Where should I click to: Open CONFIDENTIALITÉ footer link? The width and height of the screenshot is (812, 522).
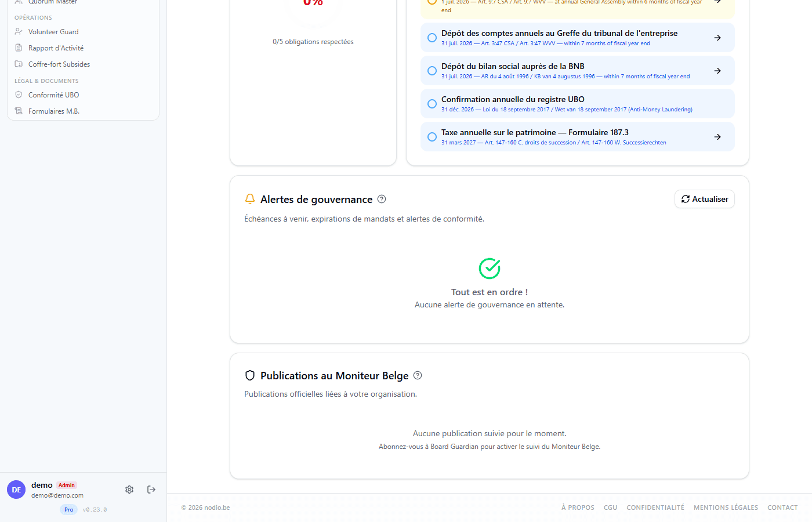coord(655,507)
